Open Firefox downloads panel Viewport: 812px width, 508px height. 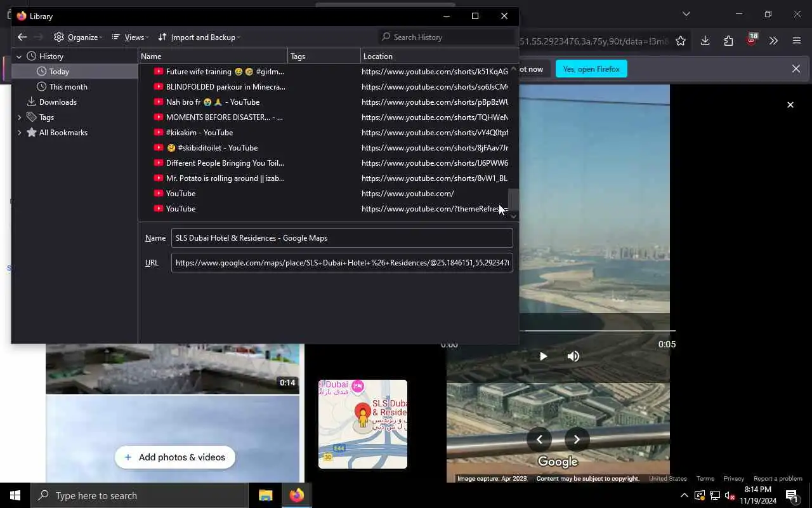705,41
